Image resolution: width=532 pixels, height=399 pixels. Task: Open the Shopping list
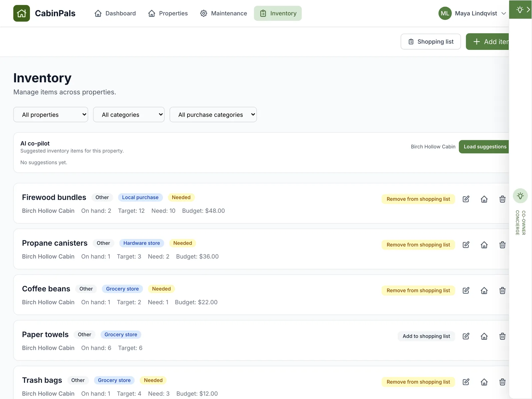431,42
